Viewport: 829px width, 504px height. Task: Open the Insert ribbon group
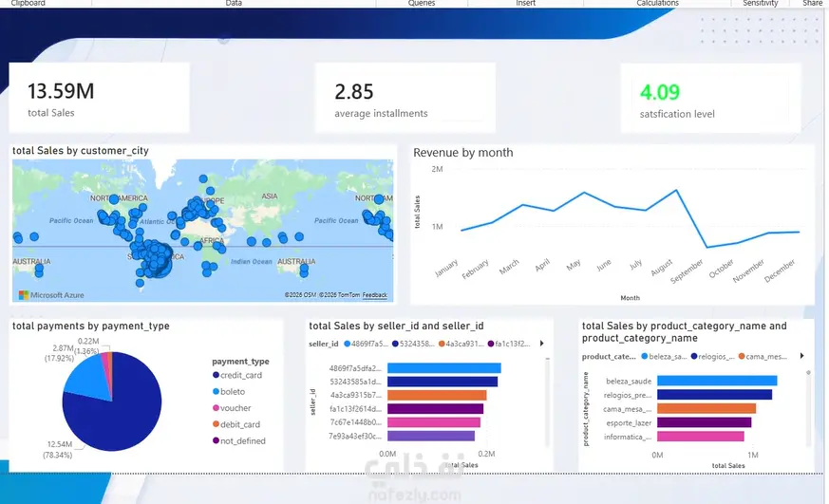(x=525, y=3)
